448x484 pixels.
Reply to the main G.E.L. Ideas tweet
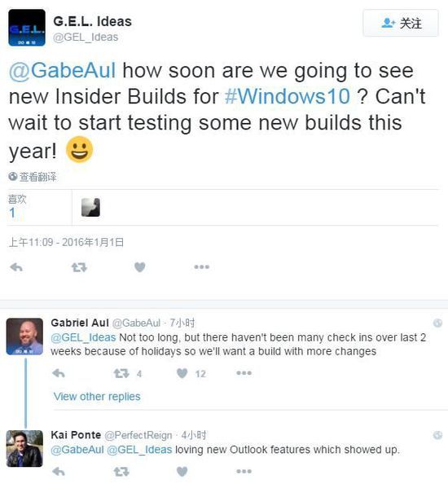(x=16, y=267)
